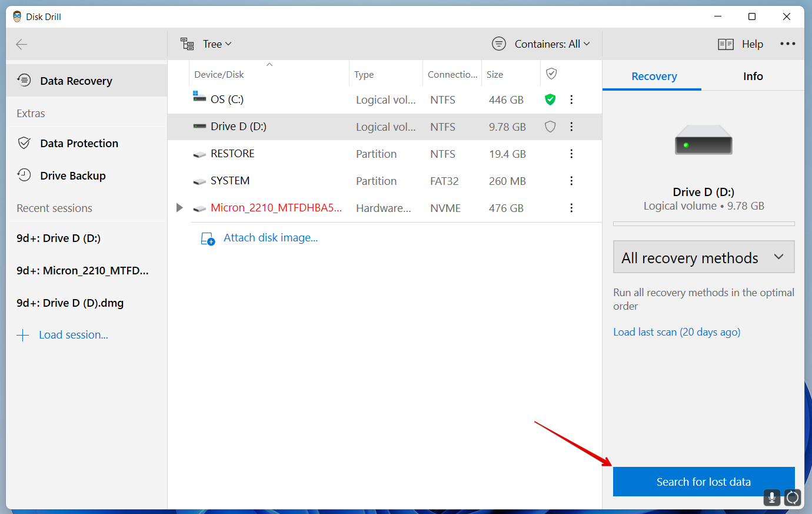
Task: Open recent session 9d+: Micron_2210_MTFD...
Action: coord(82,270)
